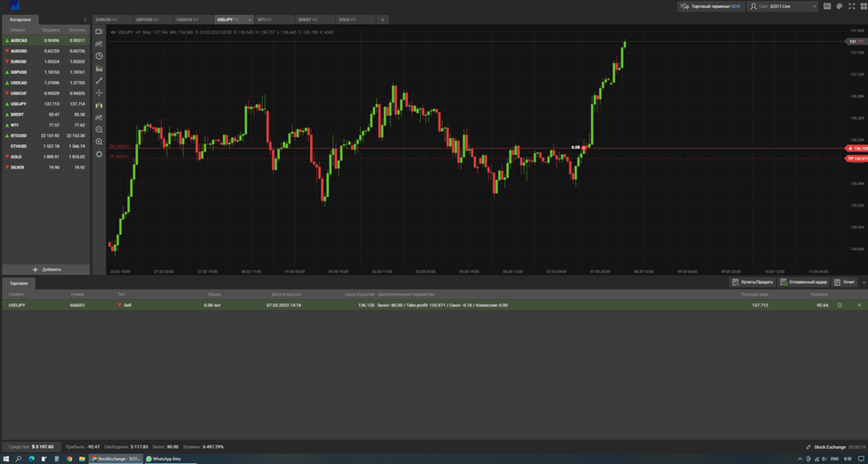
Task: Edit the USDJPY position with the edit icon
Action: tap(839, 305)
